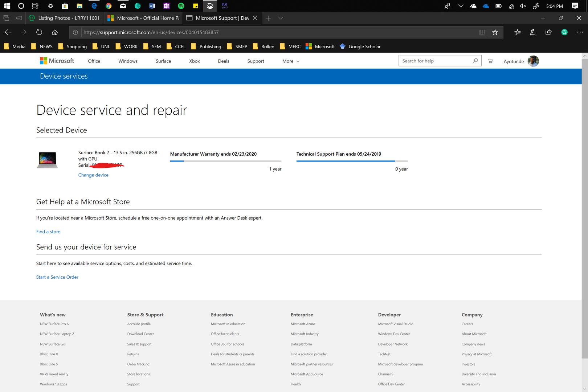588x392 pixels.
Task: Open File Explorer from the taskbar
Action: (79, 6)
